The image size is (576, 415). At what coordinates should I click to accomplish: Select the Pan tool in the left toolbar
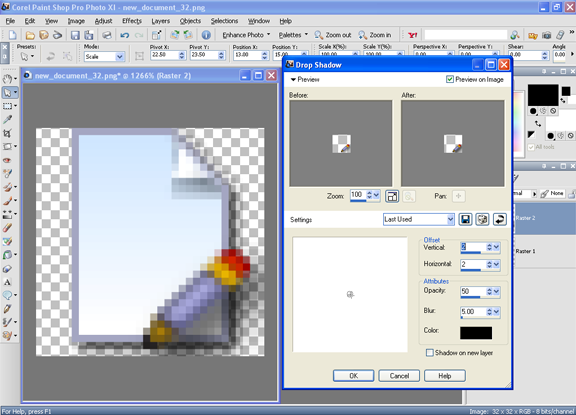7,79
